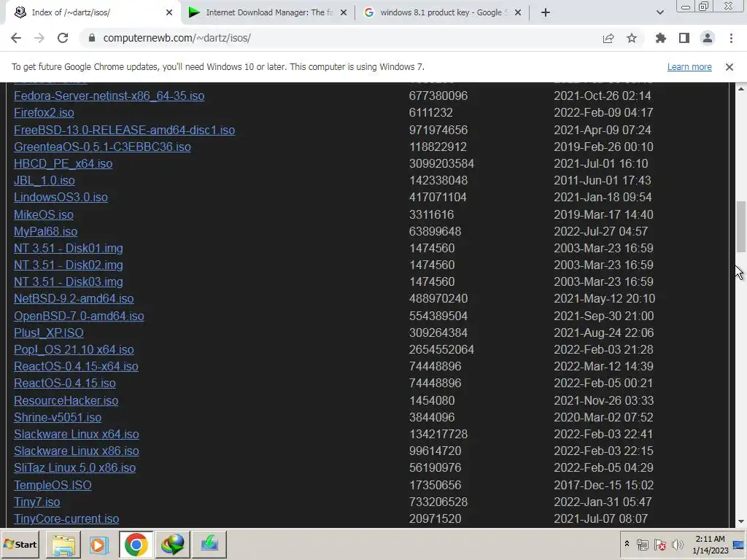
Task: Download NT 3.51 - Disk03.img
Action: 68,281
